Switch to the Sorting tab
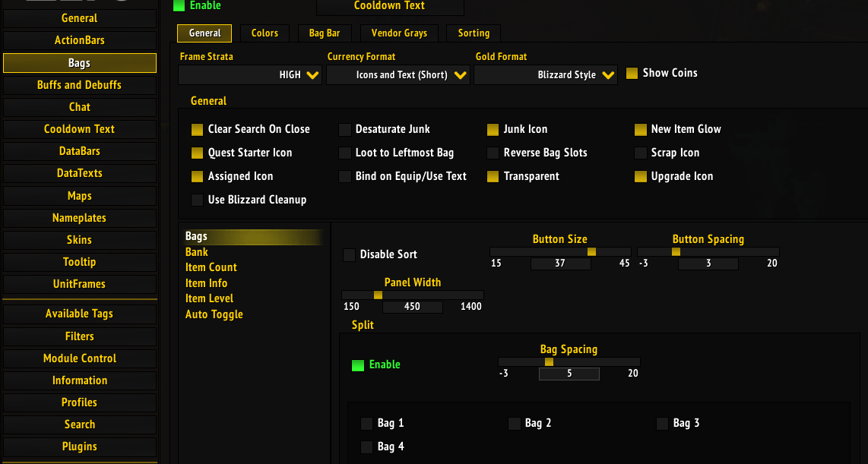The width and height of the screenshot is (868, 464). 473,33
